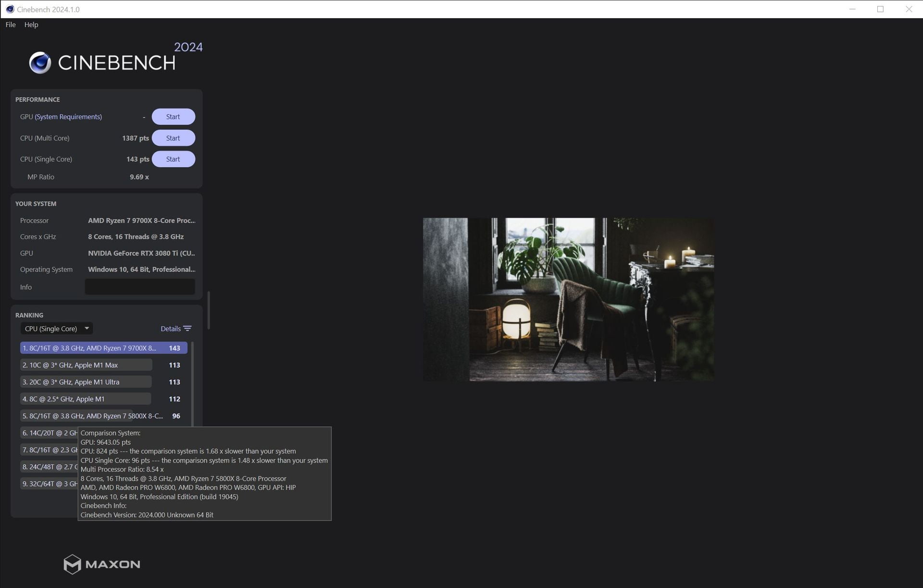Image resolution: width=923 pixels, height=588 pixels.
Task: Start the CPU Multi Core benchmark
Action: 173,138
